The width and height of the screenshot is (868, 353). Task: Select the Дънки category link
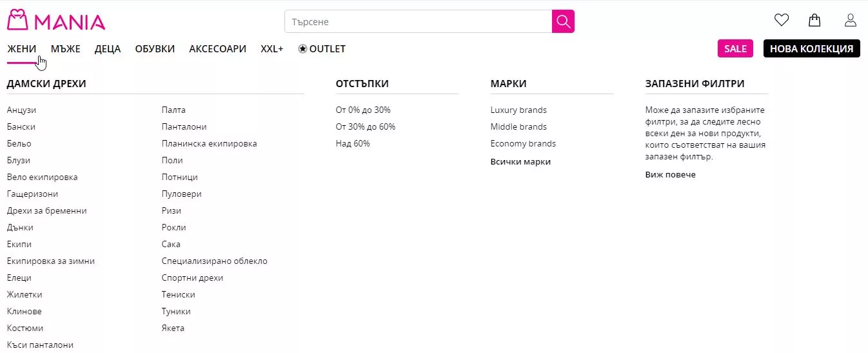coord(20,227)
